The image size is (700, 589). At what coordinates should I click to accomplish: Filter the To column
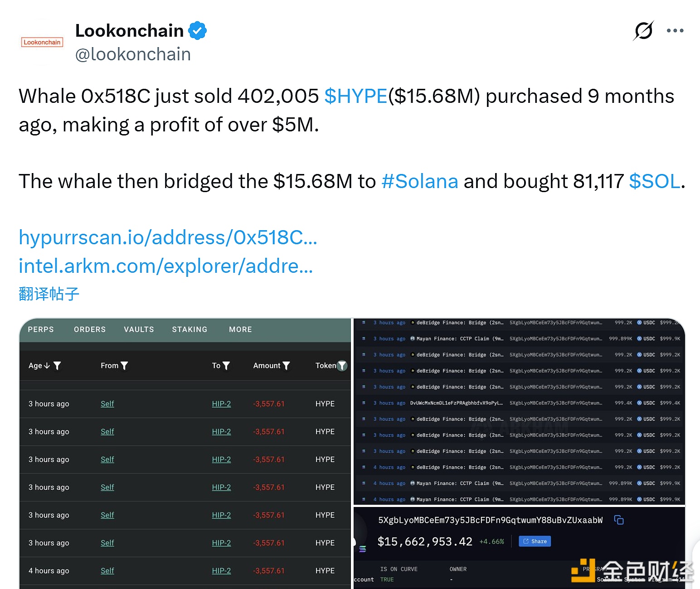point(226,366)
